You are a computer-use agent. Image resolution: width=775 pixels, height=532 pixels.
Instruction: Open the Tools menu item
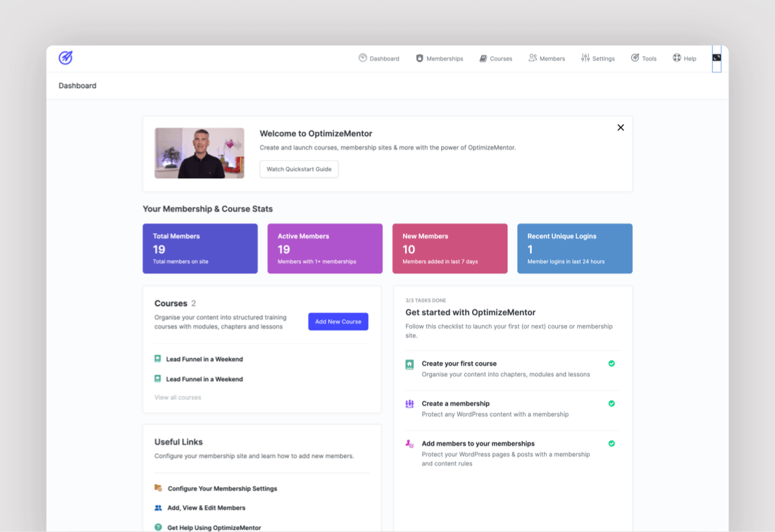click(643, 58)
